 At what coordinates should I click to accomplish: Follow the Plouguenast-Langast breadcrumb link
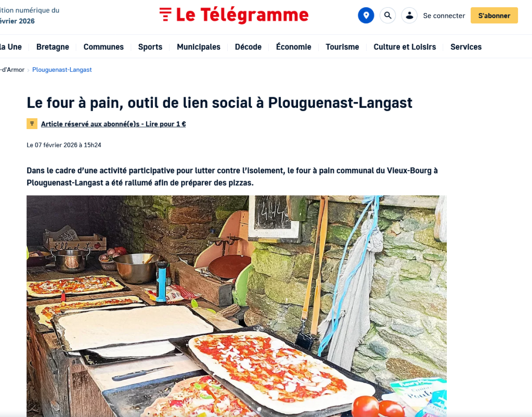[x=62, y=70]
